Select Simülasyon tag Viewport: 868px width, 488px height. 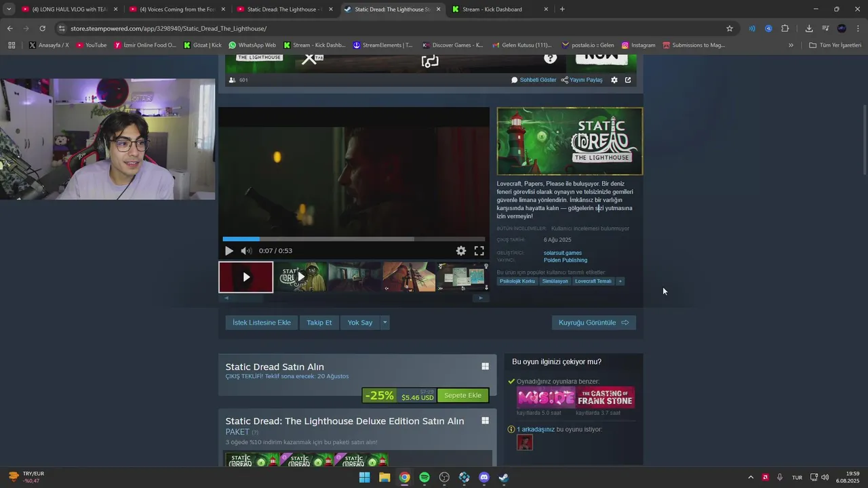click(555, 281)
